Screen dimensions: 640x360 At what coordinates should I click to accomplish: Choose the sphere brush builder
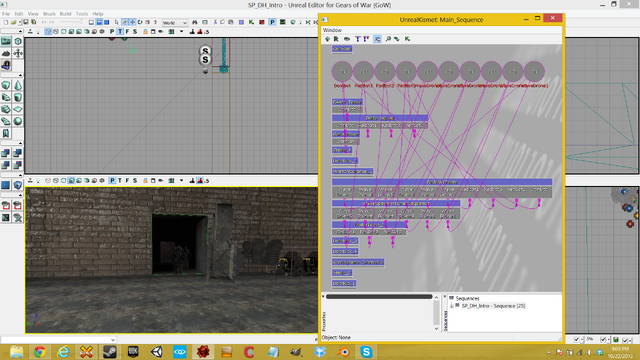point(18,121)
